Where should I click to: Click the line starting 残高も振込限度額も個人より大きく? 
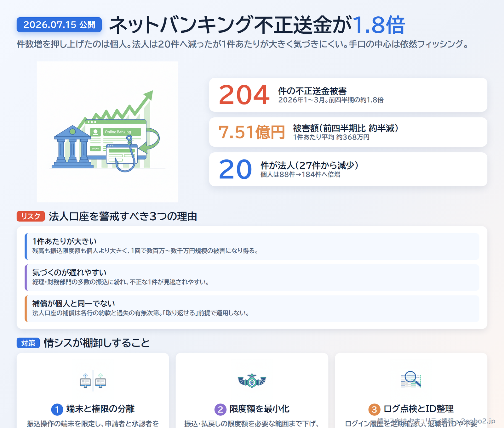pos(145,251)
